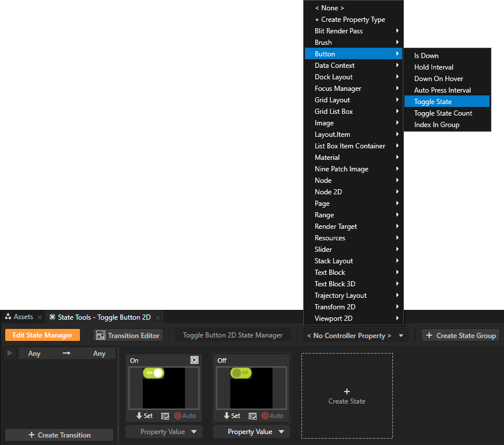504x445 pixels.
Task: Close the Assets tab
Action: click(x=40, y=317)
